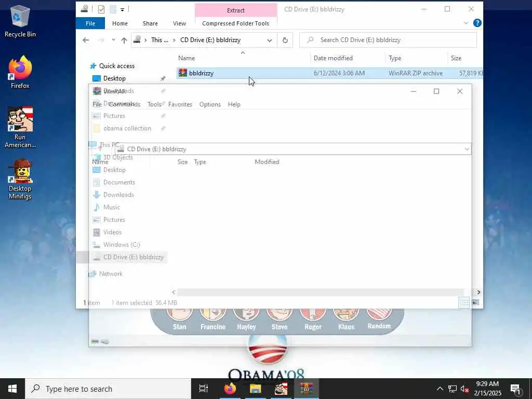Go back using Explorer's back arrow
532x399 pixels.
[86, 40]
